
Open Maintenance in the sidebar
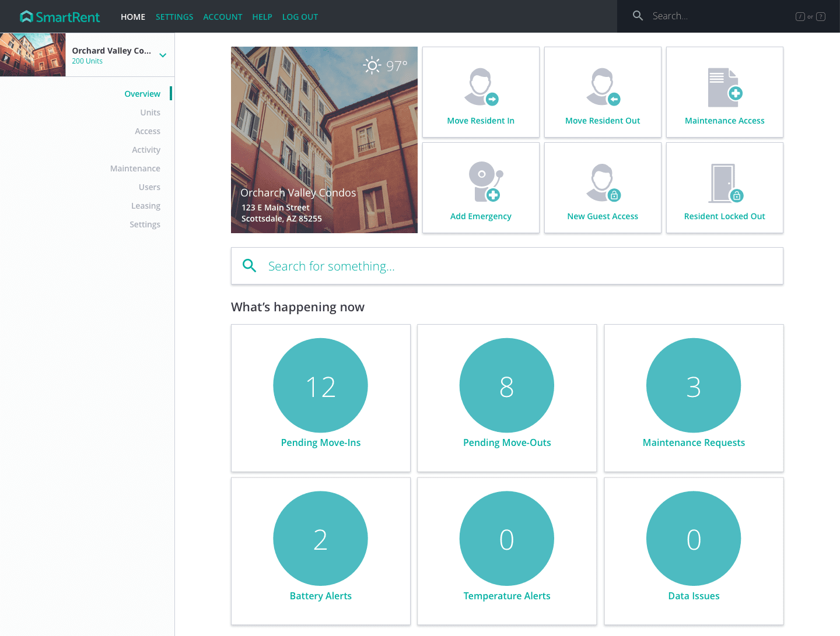click(x=135, y=168)
